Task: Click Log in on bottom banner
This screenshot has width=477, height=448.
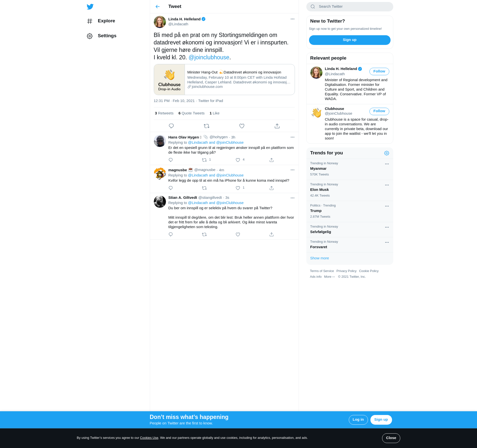Action: (358, 420)
